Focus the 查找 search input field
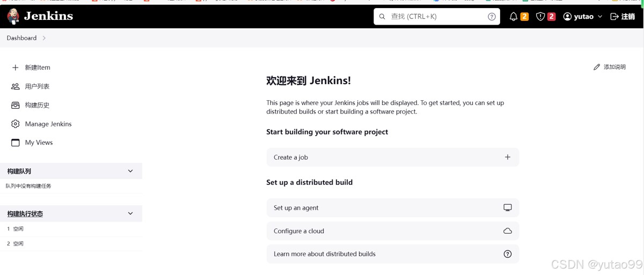 (x=435, y=17)
